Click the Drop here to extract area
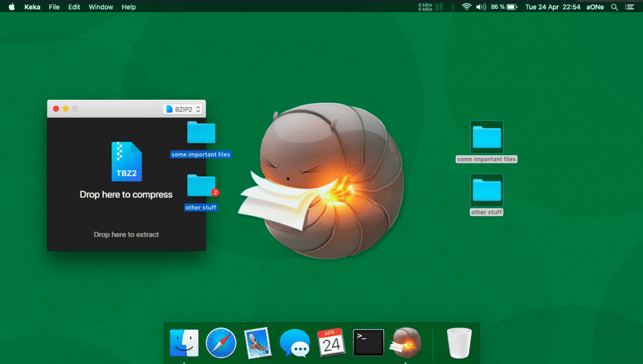Image resolution: width=643 pixels, height=364 pixels. 126,234
